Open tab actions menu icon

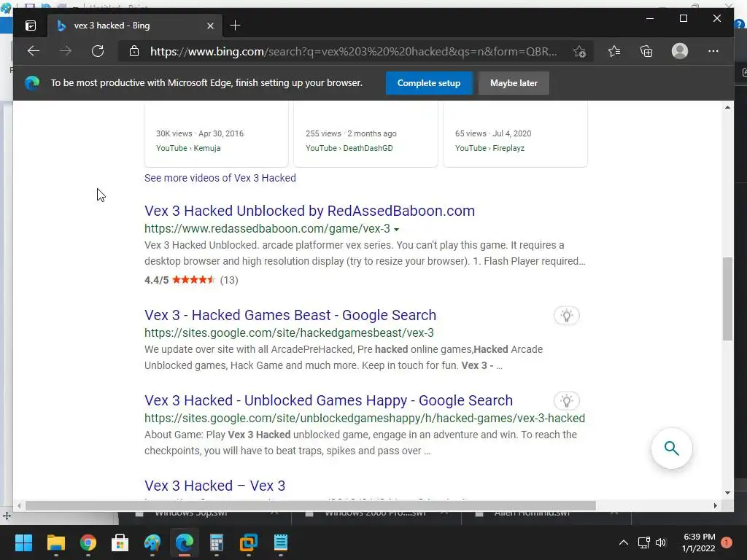tap(31, 26)
